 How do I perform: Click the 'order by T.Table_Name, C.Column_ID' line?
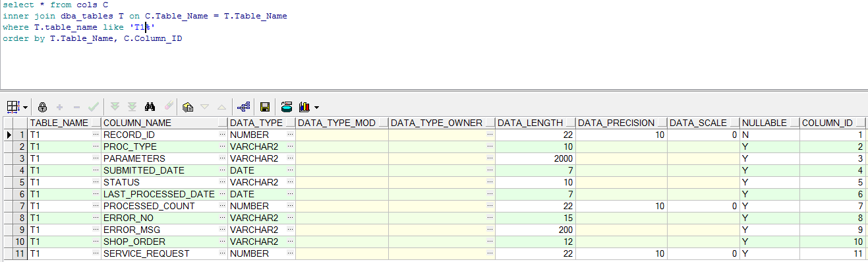pyautogui.click(x=92, y=38)
